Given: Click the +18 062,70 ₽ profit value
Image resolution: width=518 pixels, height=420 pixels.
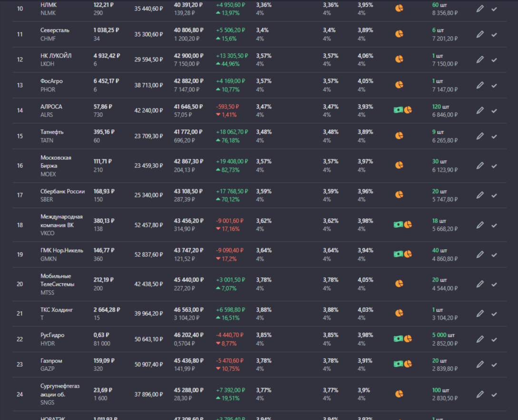Looking at the screenshot, I should tap(232, 132).
